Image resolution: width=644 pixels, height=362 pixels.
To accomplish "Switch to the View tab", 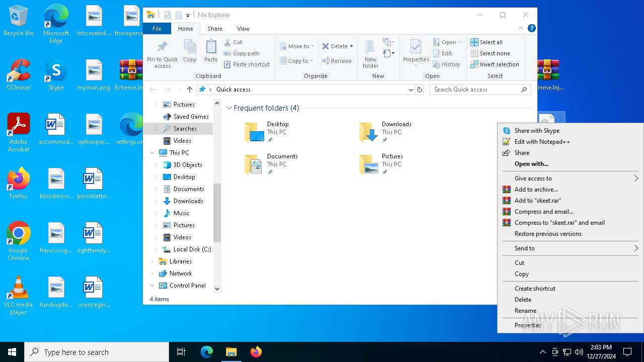I will coord(243,29).
